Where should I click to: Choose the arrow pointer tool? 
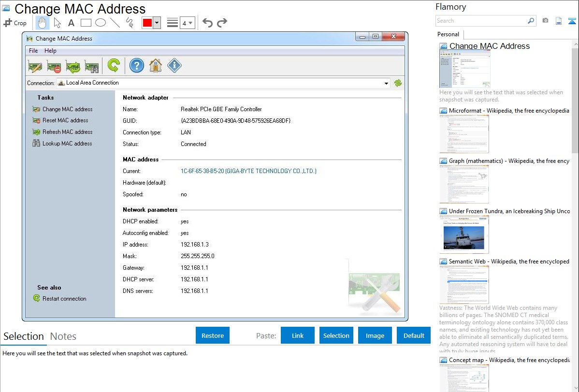click(57, 23)
